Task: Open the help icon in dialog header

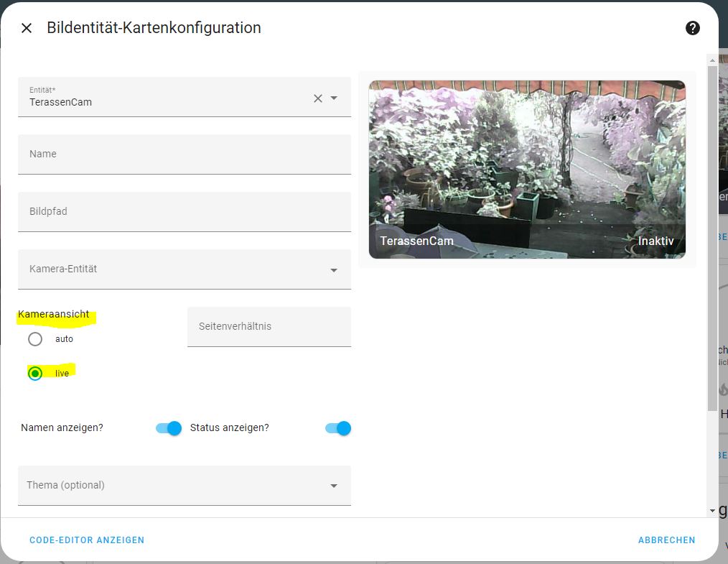Action: (x=692, y=28)
